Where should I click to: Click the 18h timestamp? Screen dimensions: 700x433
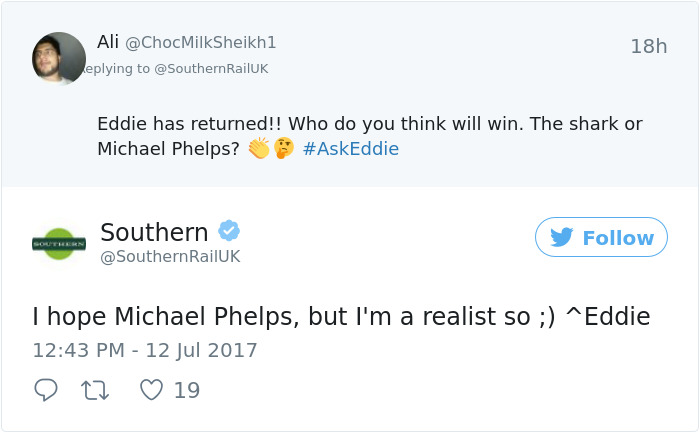tap(648, 47)
